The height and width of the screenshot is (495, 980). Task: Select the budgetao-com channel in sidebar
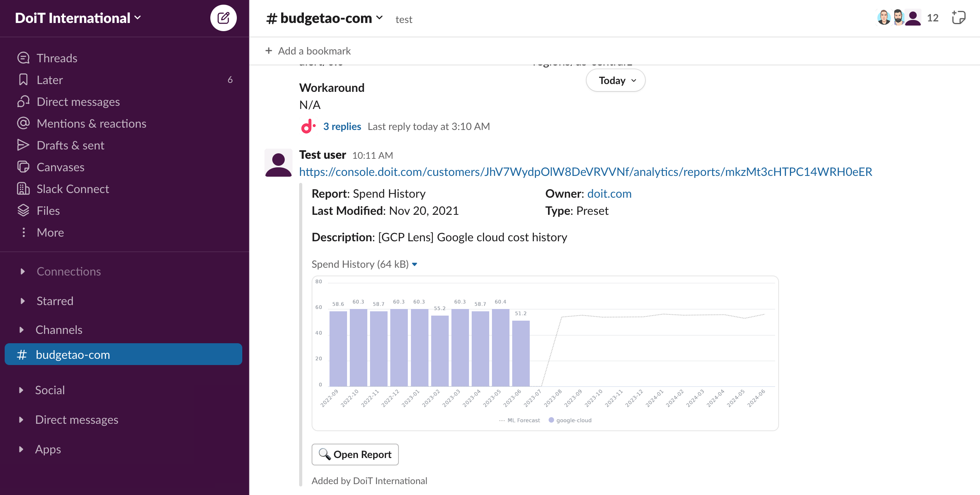(x=73, y=355)
